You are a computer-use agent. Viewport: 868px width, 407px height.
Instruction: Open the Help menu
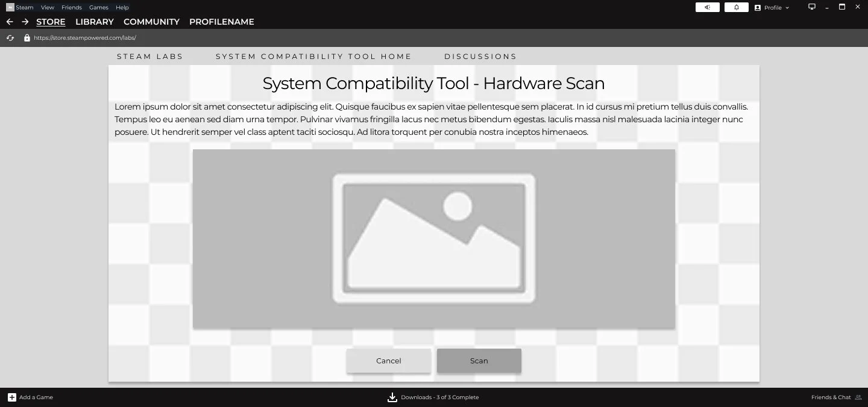pos(122,7)
